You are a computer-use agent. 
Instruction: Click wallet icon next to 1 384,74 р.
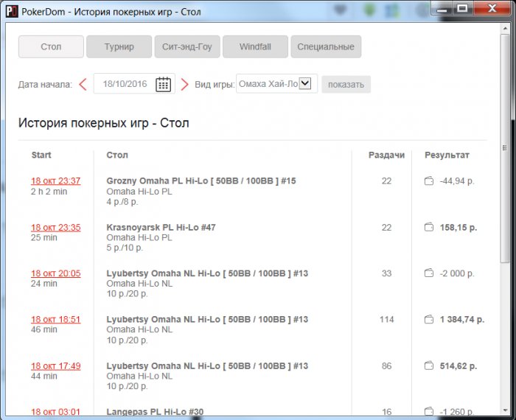tap(429, 320)
